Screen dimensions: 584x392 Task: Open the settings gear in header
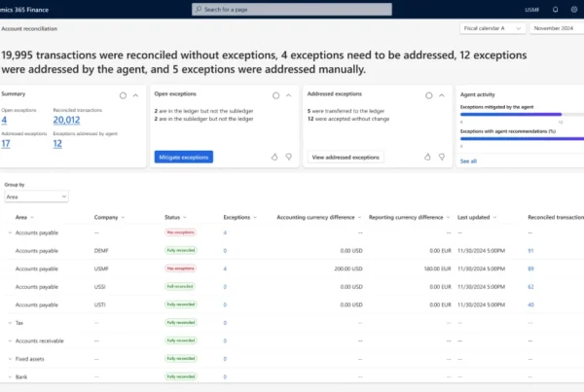[x=576, y=9]
